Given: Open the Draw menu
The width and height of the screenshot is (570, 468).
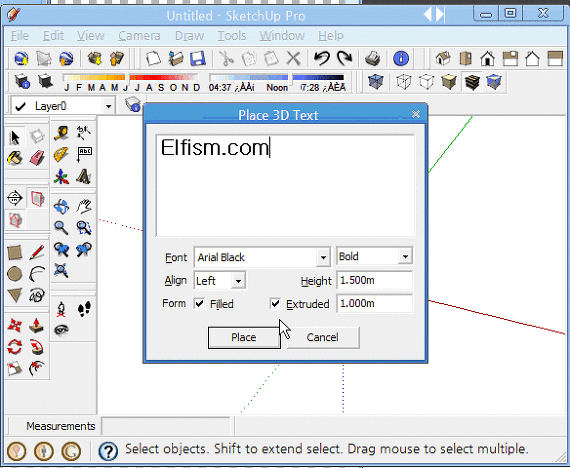Looking at the screenshot, I should [x=189, y=36].
